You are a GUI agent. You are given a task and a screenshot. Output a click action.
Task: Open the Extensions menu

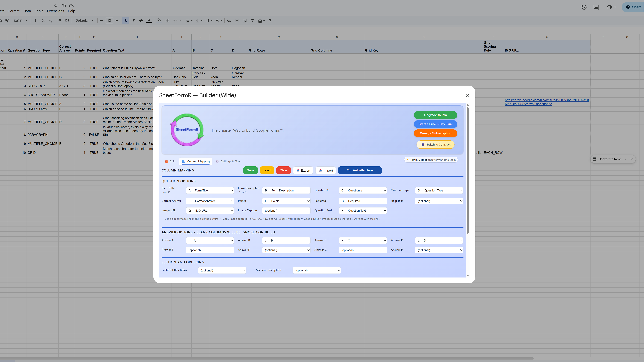click(x=55, y=11)
